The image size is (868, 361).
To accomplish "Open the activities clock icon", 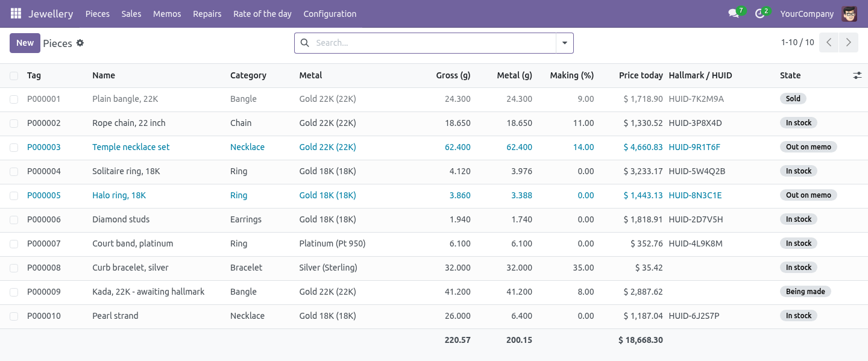I will tap(759, 13).
